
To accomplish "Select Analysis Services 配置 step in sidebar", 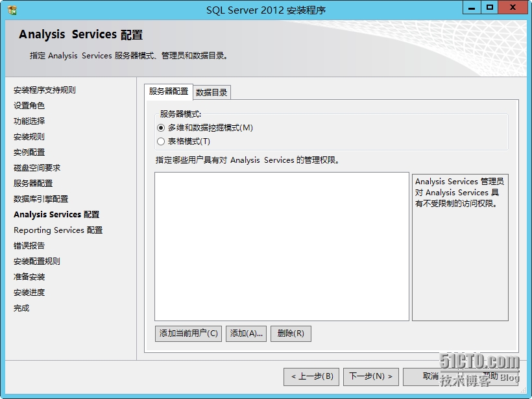I will coord(56,215).
